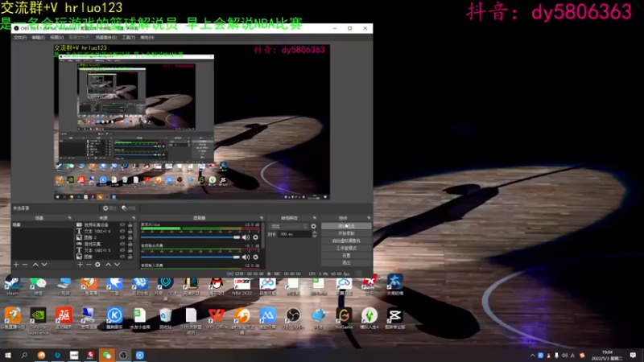Viewport: 644px width, 362px height.
Task: Toggle visibility of 文本 (GDI+) 6 source
Action: (x=122, y=231)
